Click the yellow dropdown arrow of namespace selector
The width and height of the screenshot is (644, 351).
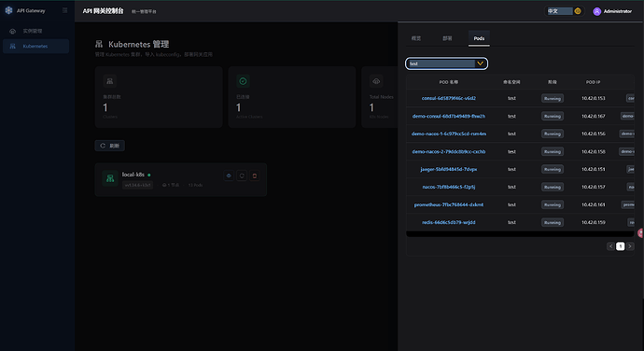(480, 63)
